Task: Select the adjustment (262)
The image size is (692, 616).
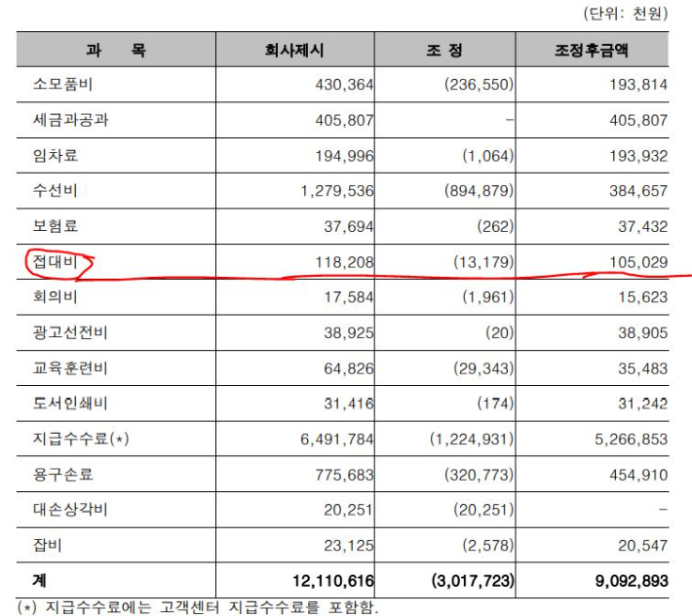Action: [495, 226]
